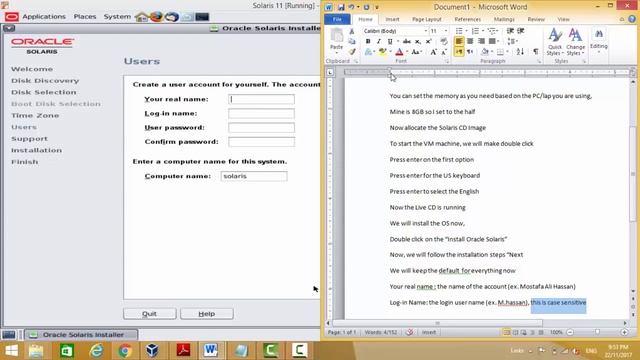Open the Paragraph dialog launcher arrow
The width and height of the screenshot is (640, 360).
[539, 61]
